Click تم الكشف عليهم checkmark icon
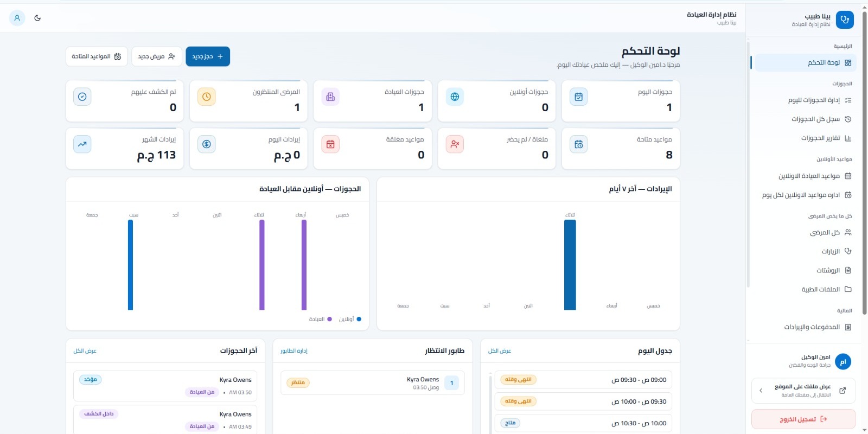Viewport: 868px width, 434px height. [82, 97]
